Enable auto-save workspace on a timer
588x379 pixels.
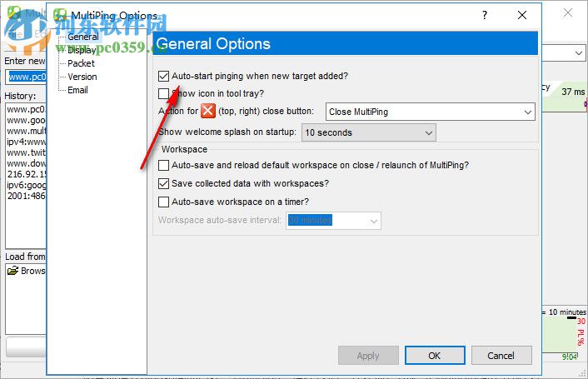[164, 202]
